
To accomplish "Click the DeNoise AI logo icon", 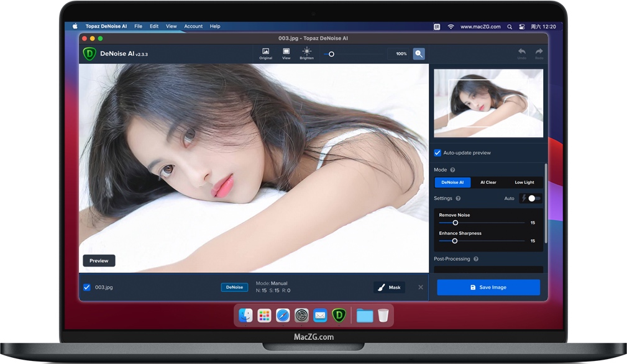I will pos(89,53).
